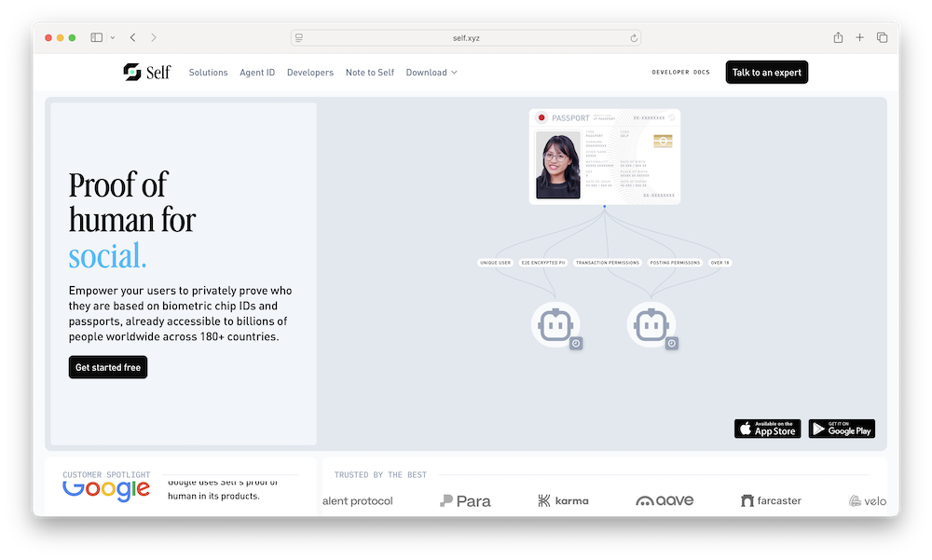Show the tab overview icon

[882, 37]
